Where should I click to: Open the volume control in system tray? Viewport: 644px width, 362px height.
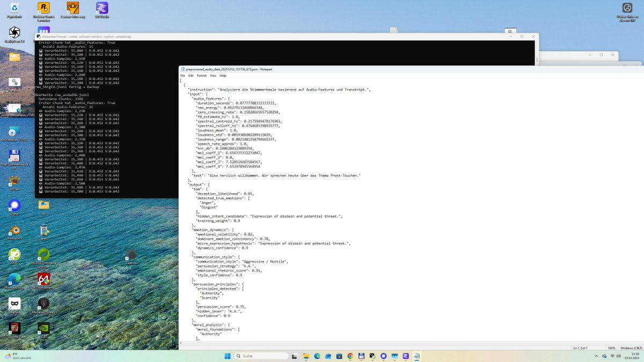tap(620, 356)
